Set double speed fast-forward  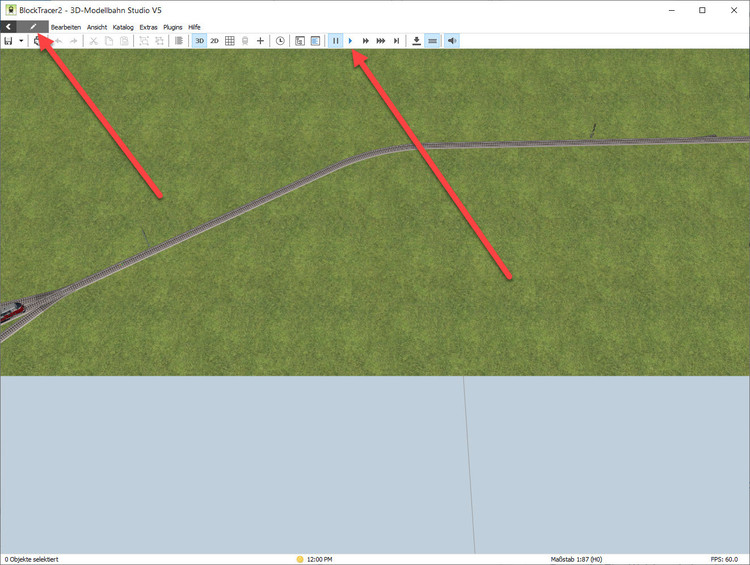coord(365,41)
